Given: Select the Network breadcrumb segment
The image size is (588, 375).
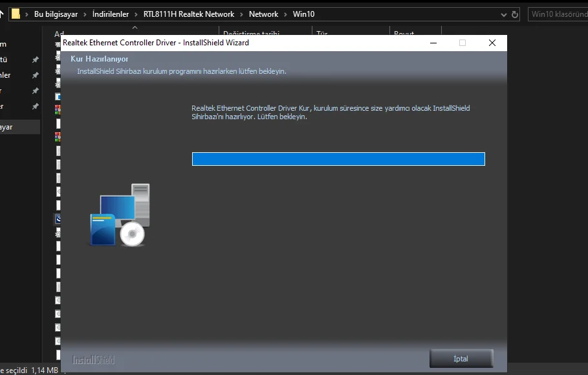Looking at the screenshot, I should pyautogui.click(x=263, y=14).
